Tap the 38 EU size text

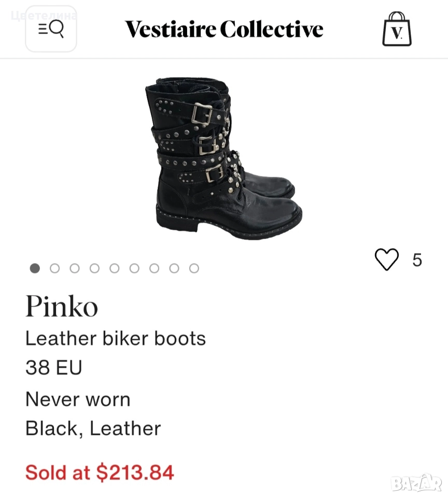point(54,368)
